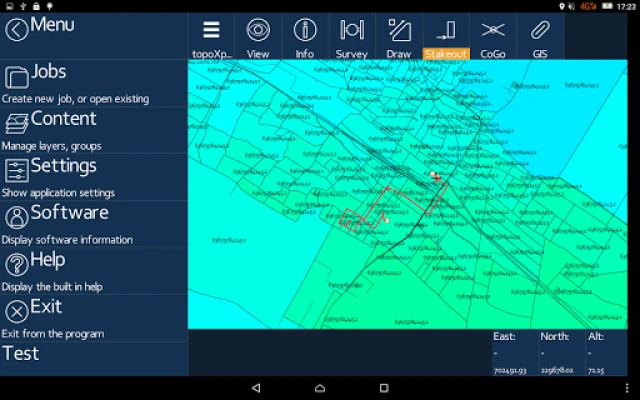Tap the North coordinate readout
This screenshot has height=400, width=640.
[x=562, y=353]
